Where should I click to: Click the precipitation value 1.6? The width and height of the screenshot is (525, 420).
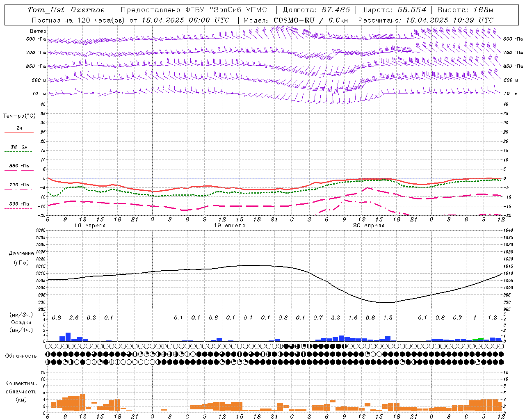(x=353, y=317)
